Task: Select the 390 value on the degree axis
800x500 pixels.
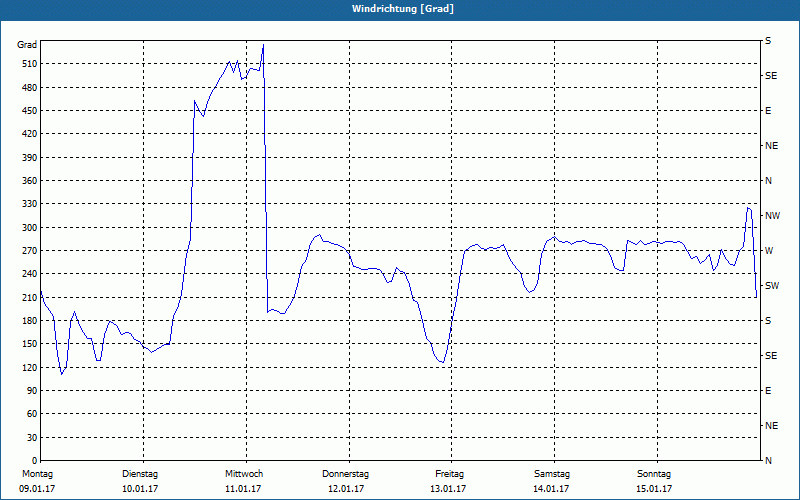Action: [30, 158]
